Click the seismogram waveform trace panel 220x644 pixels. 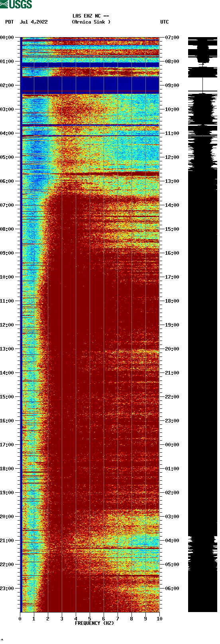[202, 325]
